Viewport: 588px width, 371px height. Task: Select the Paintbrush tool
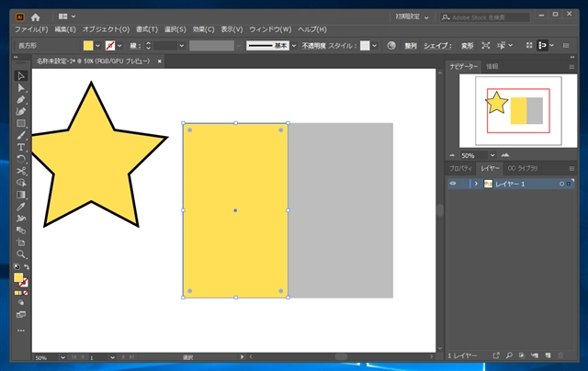tap(21, 135)
